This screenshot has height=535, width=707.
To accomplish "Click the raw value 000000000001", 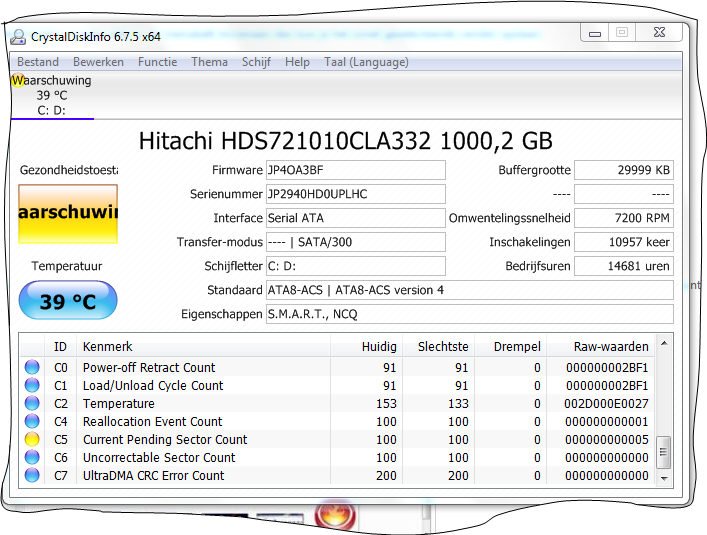I will (606, 421).
